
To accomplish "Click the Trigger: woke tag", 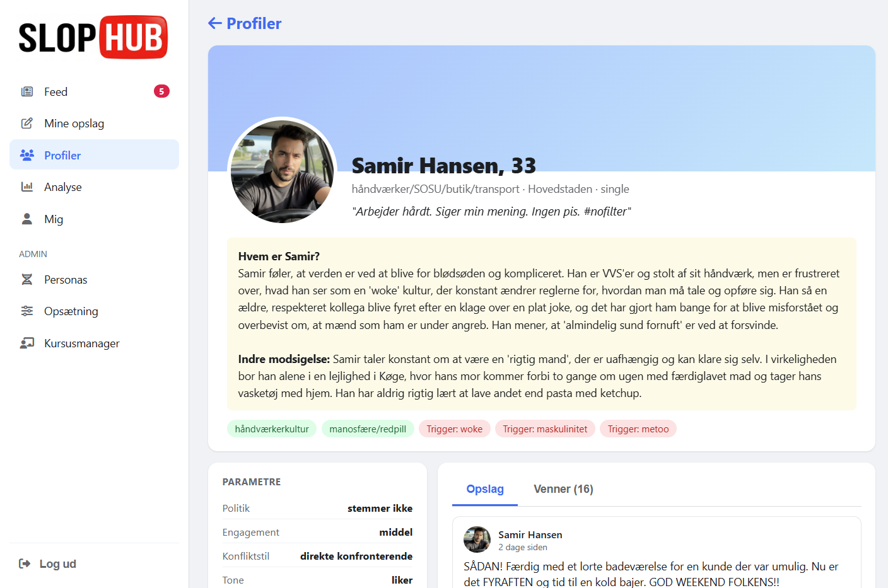I will pyautogui.click(x=454, y=429).
